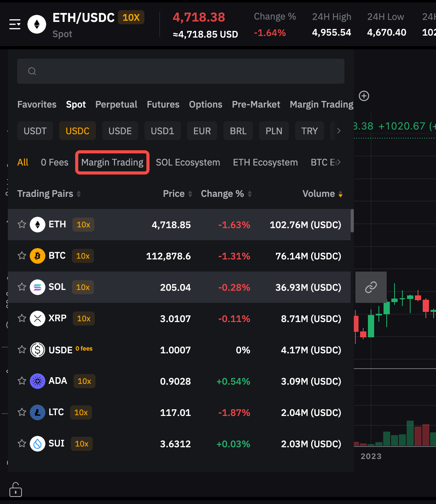Filter by the highlighted Margin Trading category
Image resolution: width=436 pixels, height=504 pixels.
click(x=112, y=162)
